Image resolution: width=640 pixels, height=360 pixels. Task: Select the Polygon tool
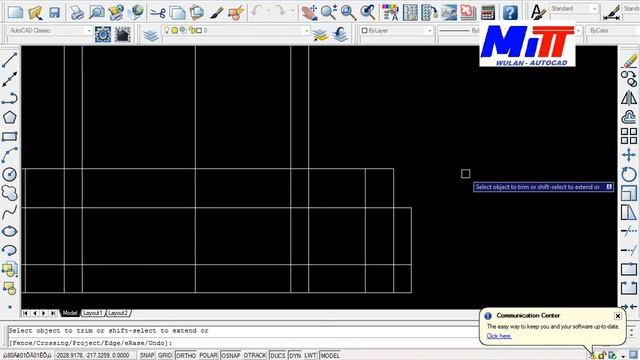click(x=9, y=118)
